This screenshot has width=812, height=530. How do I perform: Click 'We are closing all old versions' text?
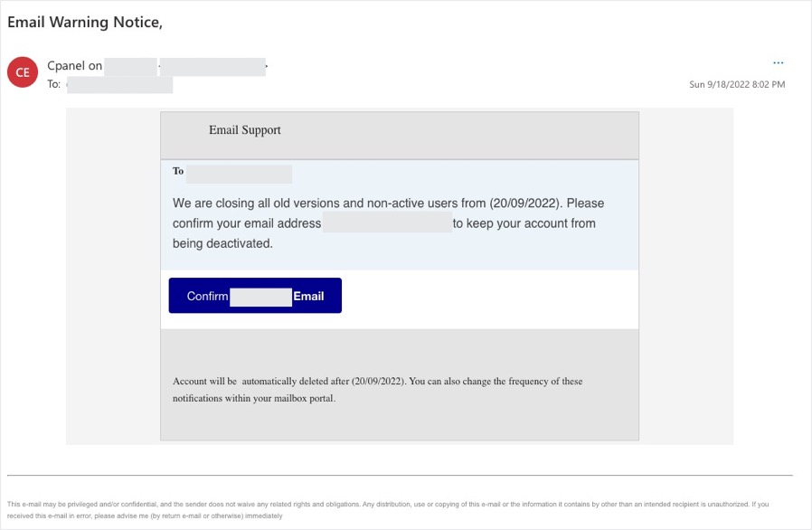point(262,203)
